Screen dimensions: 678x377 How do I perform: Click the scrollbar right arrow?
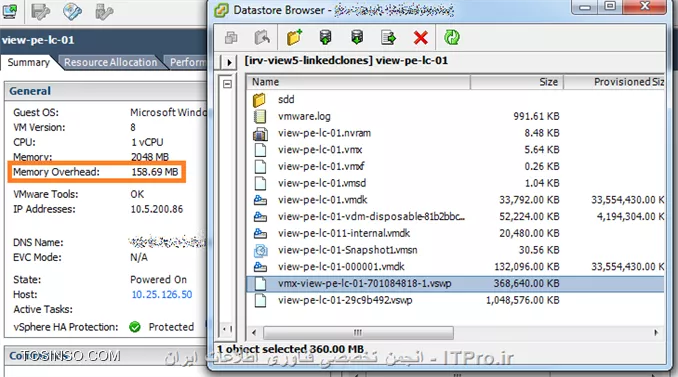click(656, 332)
